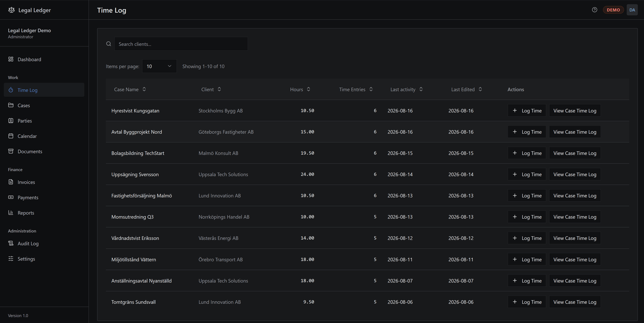Click Showing 1-10 of 10 text
Image resolution: width=644 pixels, height=323 pixels.
point(204,66)
